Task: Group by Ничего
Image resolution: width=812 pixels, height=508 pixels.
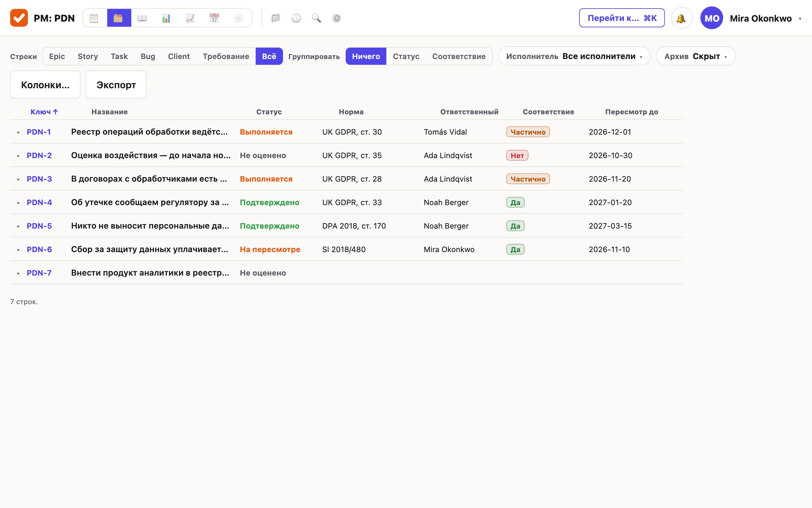Action: (366, 56)
